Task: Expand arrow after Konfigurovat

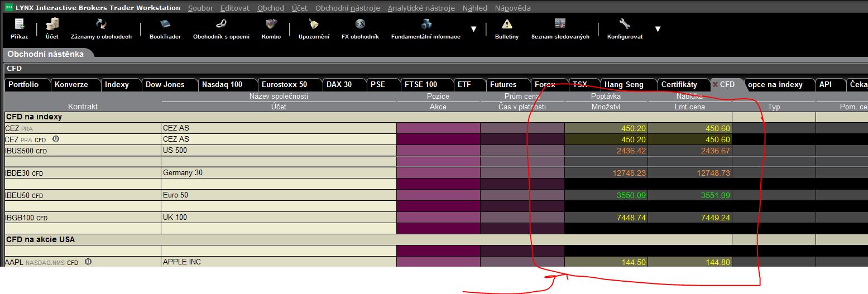Action: click(x=658, y=29)
